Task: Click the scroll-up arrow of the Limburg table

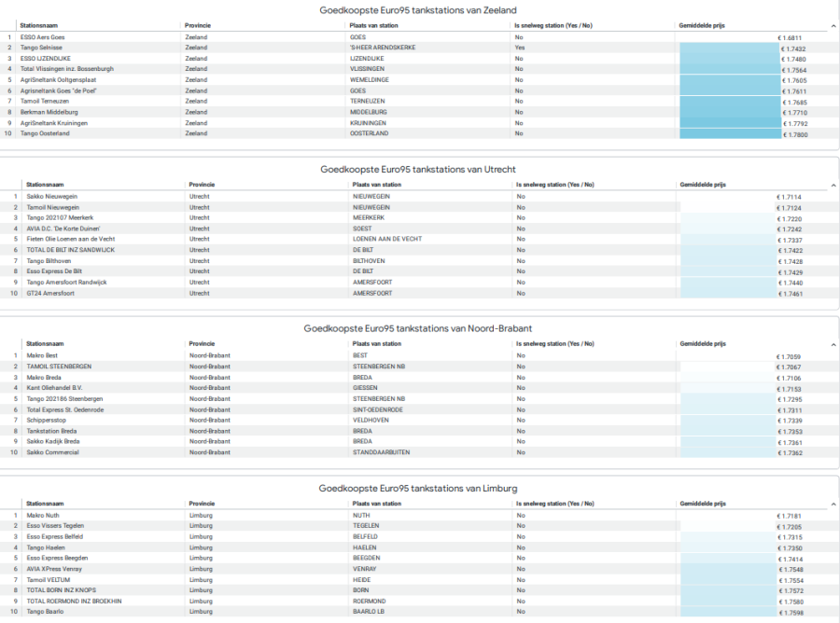Action: click(x=833, y=505)
